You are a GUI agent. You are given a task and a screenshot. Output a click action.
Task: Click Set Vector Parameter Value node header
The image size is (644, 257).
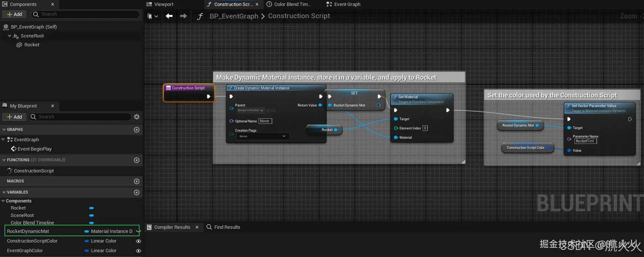click(x=600, y=108)
